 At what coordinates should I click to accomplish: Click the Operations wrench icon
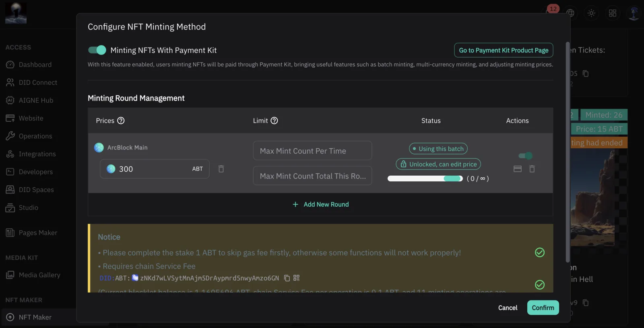click(10, 136)
